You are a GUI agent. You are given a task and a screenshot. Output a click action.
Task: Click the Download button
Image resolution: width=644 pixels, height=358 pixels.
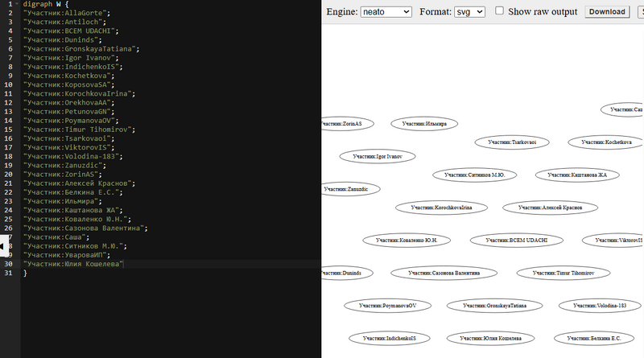[x=607, y=12]
